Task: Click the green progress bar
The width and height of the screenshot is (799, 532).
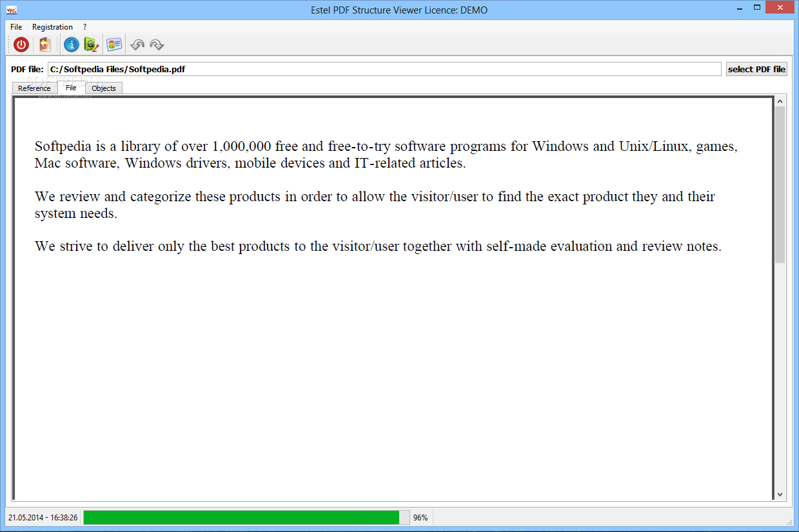Action: pyautogui.click(x=246, y=517)
